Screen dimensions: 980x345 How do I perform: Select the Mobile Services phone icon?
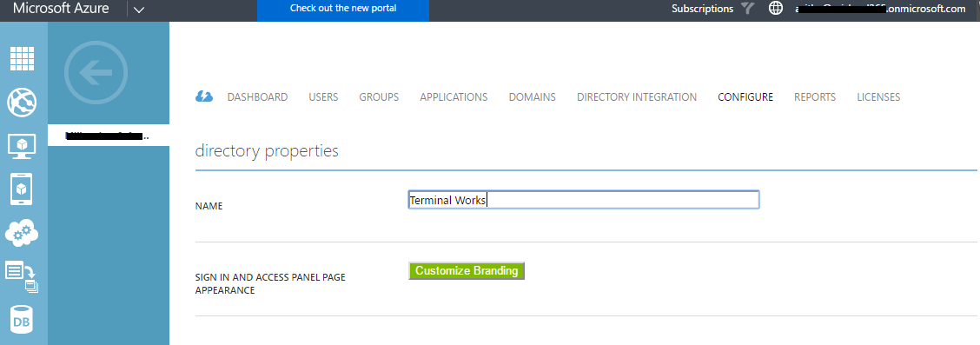[x=22, y=189]
